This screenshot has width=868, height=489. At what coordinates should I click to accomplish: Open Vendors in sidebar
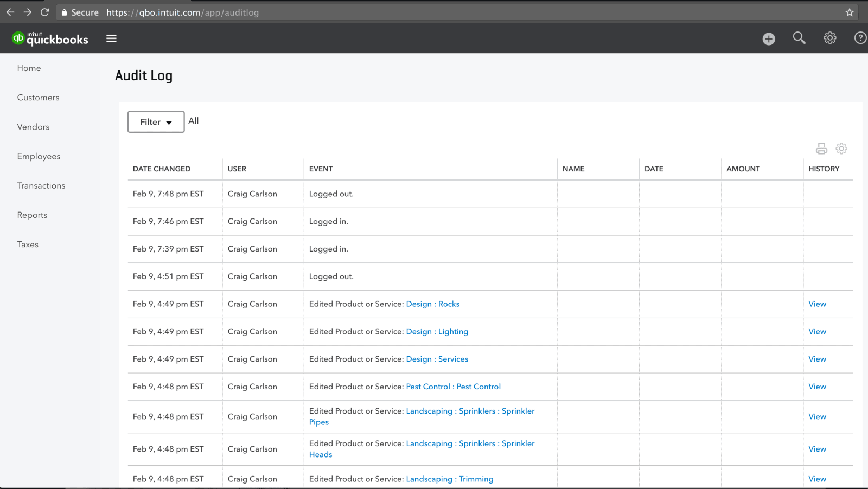(x=33, y=127)
